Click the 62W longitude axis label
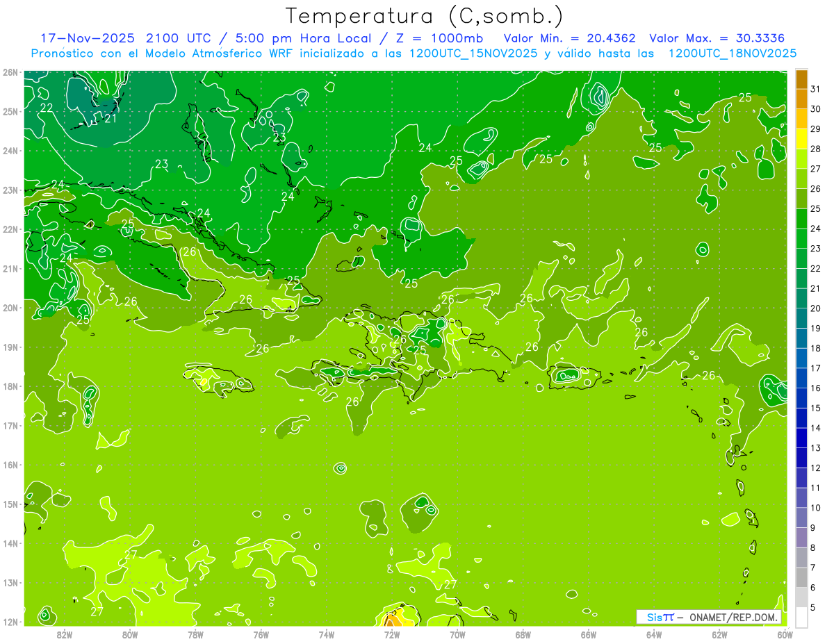The width and height of the screenshot is (834, 644). click(719, 634)
